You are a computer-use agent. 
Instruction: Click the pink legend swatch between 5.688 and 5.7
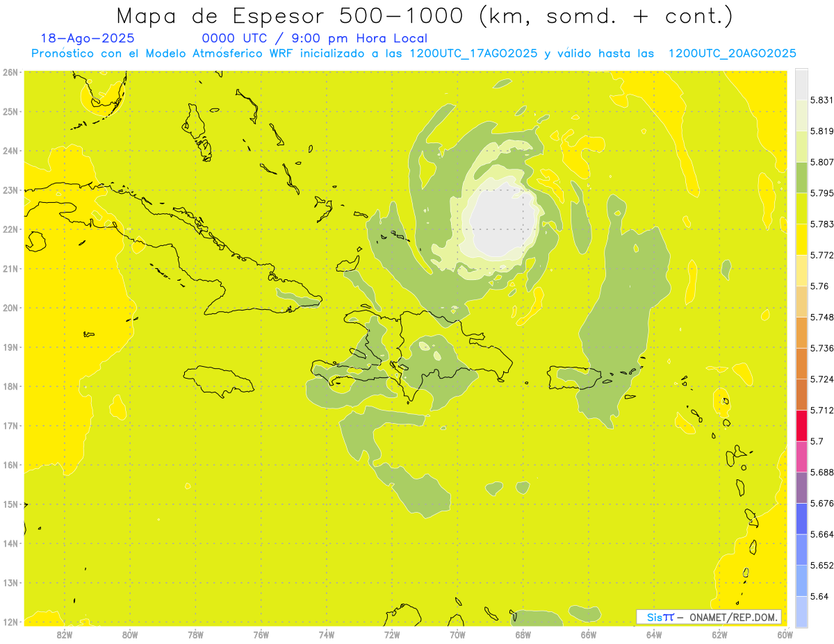click(x=801, y=456)
